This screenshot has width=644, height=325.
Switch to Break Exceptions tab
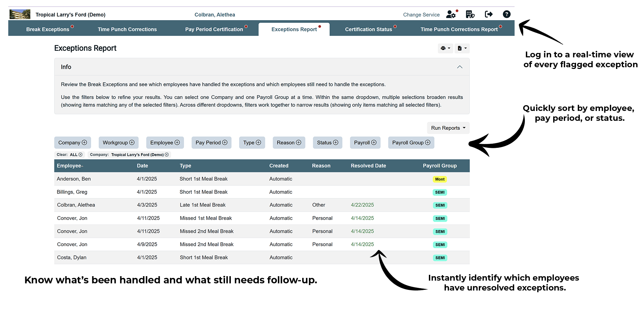coord(48,29)
